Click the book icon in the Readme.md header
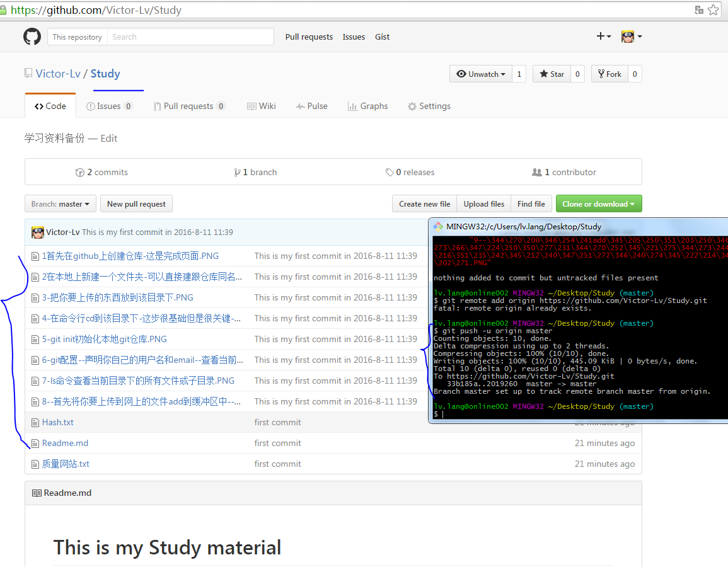 pyautogui.click(x=37, y=493)
